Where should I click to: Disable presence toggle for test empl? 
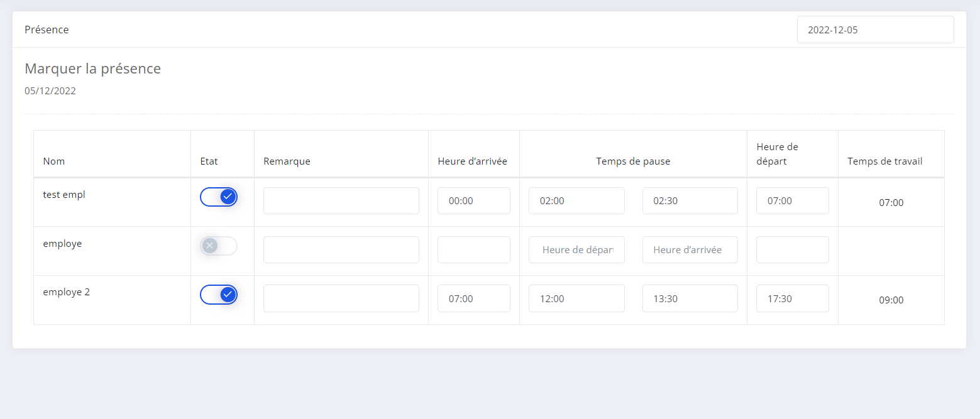click(219, 197)
